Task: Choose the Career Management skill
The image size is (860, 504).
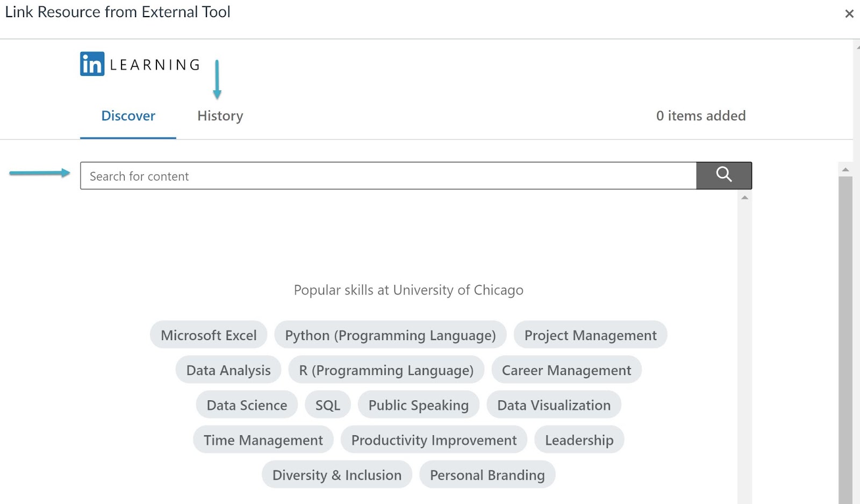Action: coord(566,370)
